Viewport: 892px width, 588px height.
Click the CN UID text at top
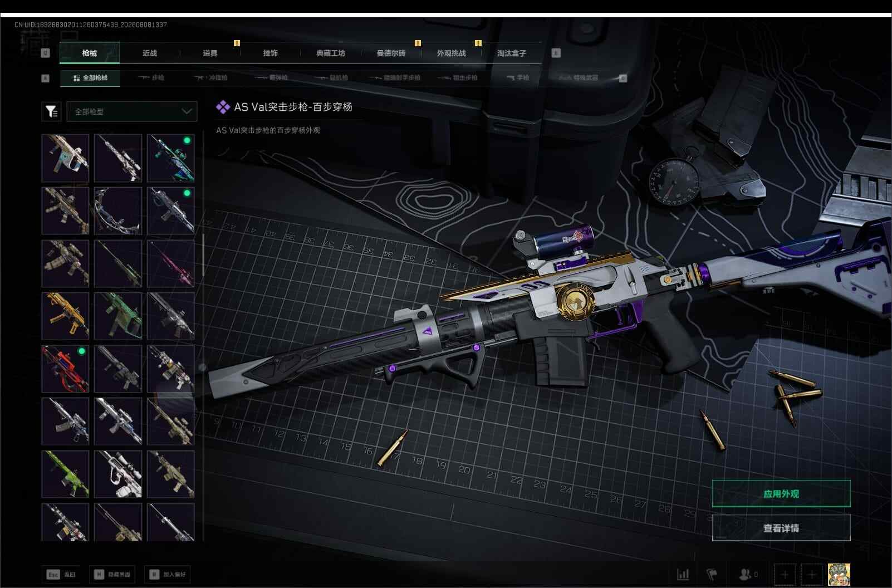pos(91,24)
